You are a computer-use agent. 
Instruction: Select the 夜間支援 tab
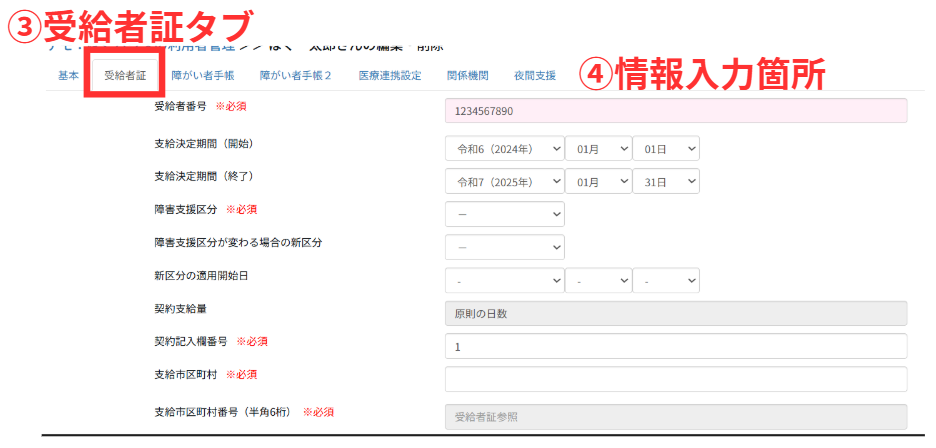click(535, 75)
